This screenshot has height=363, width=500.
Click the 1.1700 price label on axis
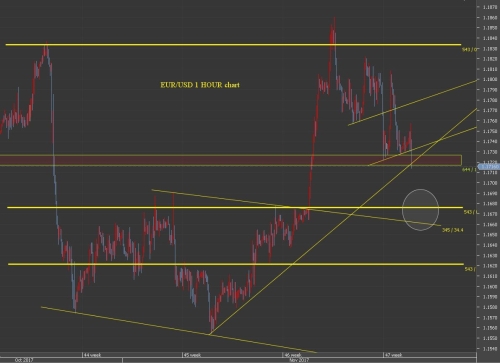pos(489,183)
